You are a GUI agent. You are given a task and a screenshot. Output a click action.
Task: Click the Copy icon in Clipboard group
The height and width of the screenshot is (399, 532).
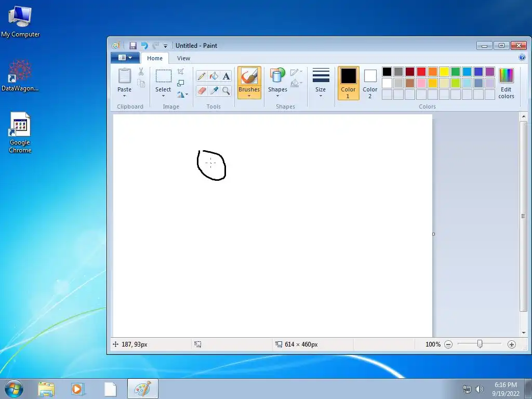click(x=141, y=83)
